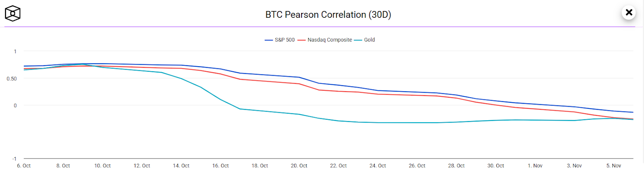
Task: Toggle the S&P 500 legend series
Action: pos(285,40)
